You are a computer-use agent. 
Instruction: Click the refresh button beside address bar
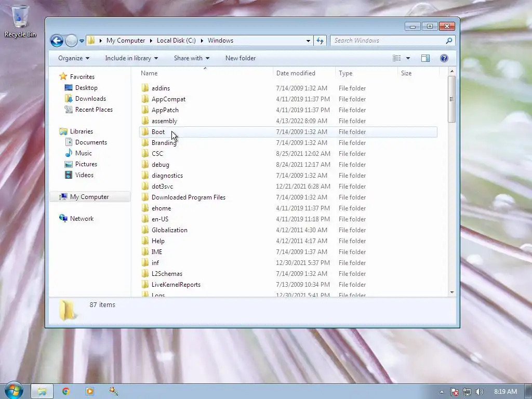pyautogui.click(x=320, y=41)
